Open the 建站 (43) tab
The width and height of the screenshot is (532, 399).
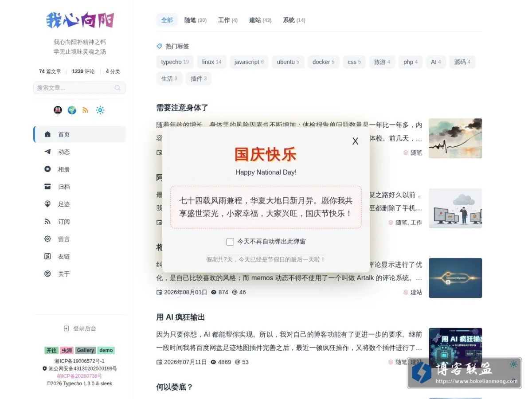click(x=260, y=20)
